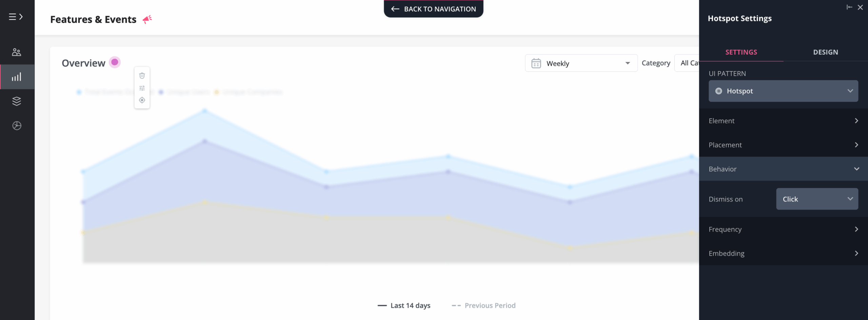
Task: Expand the Element section
Action: pyautogui.click(x=783, y=121)
